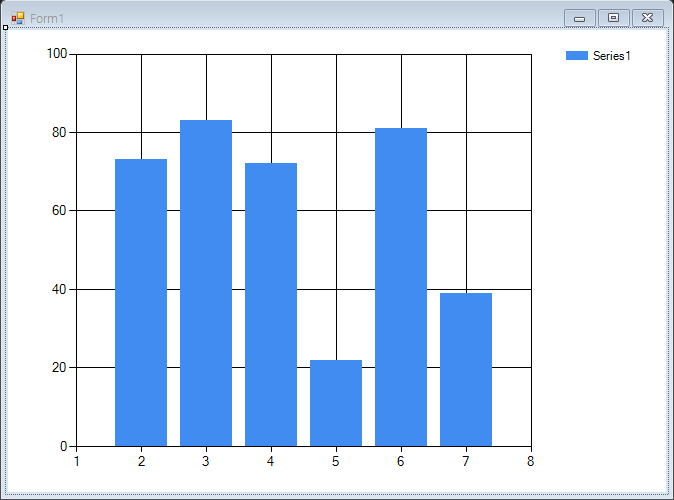Close the Form1 window
674x500 pixels.
(647, 18)
